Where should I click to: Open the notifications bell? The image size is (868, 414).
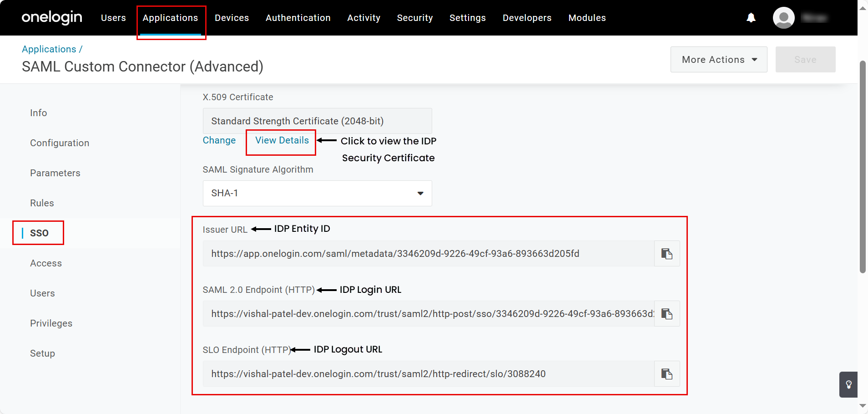pos(750,18)
